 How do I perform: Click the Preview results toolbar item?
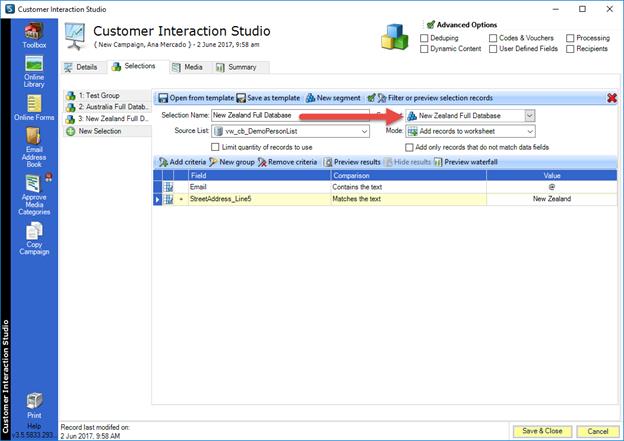(x=352, y=162)
